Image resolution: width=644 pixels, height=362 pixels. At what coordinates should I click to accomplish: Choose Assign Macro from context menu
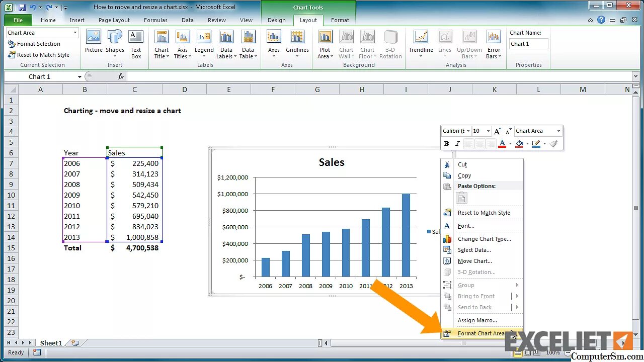click(x=477, y=320)
